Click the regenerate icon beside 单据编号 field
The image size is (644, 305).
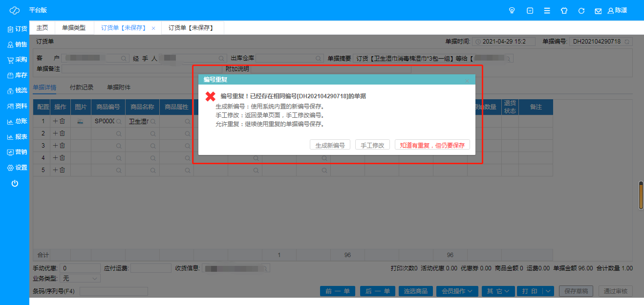[627, 42]
